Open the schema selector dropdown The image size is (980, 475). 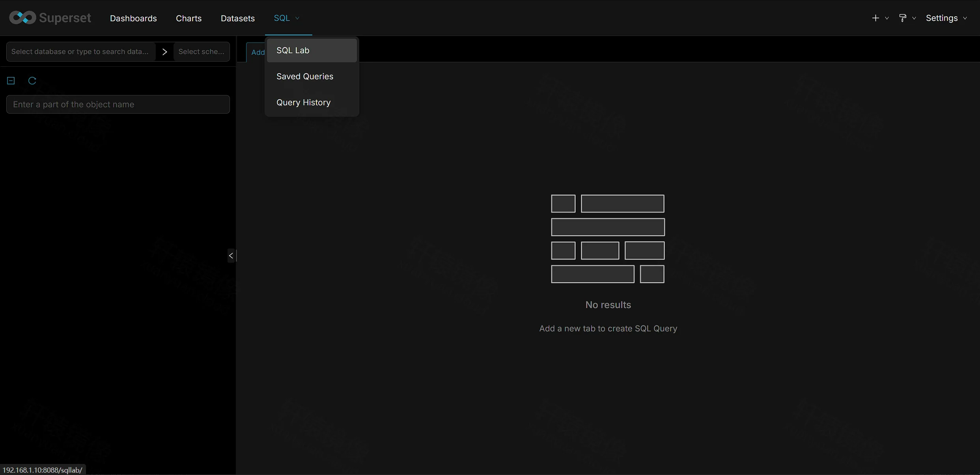[202, 51]
